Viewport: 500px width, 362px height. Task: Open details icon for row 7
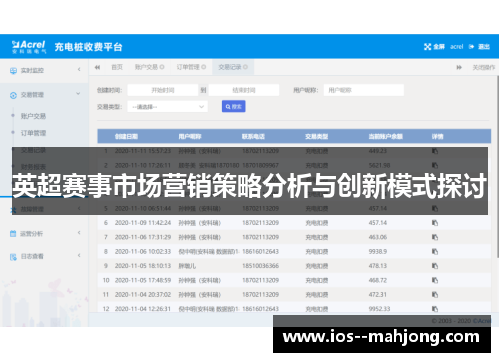click(x=435, y=237)
